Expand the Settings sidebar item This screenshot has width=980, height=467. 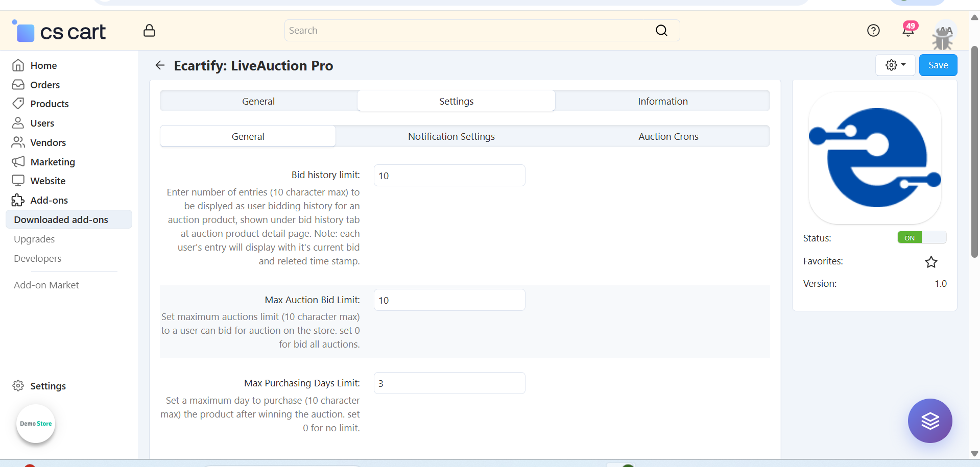pyautogui.click(x=48, y=386)
